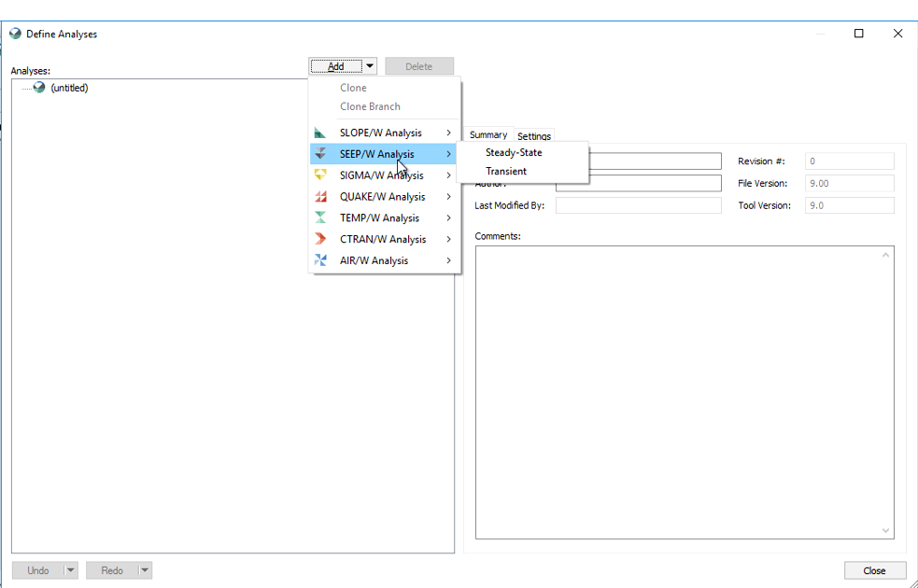
Task: Expand the CTRAN/W Analysis submenu chevron
Action: point(448,239)
